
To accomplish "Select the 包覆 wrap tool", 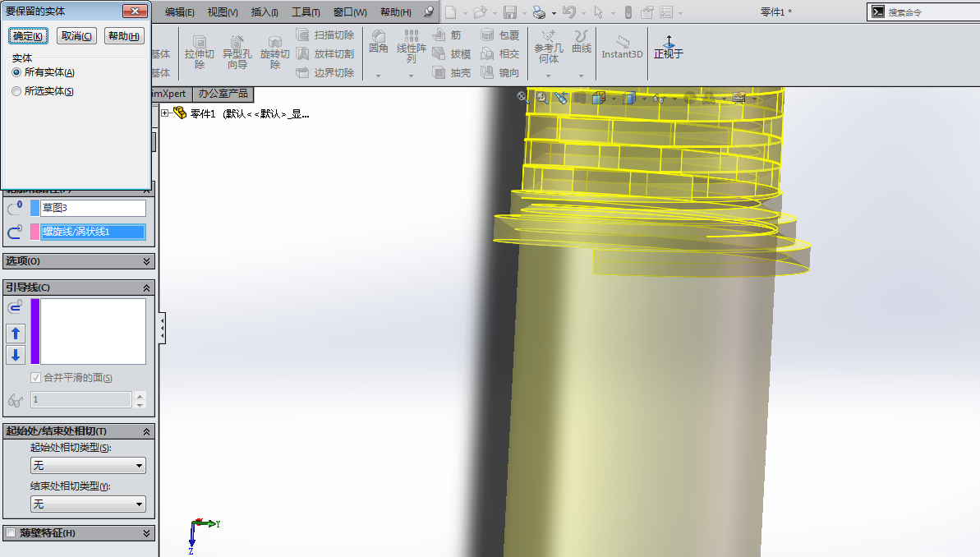I will (500, 35).
